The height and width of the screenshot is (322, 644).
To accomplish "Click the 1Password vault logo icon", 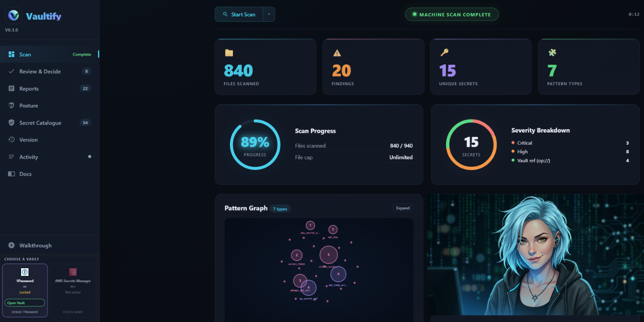I will (x=25, y=272).
